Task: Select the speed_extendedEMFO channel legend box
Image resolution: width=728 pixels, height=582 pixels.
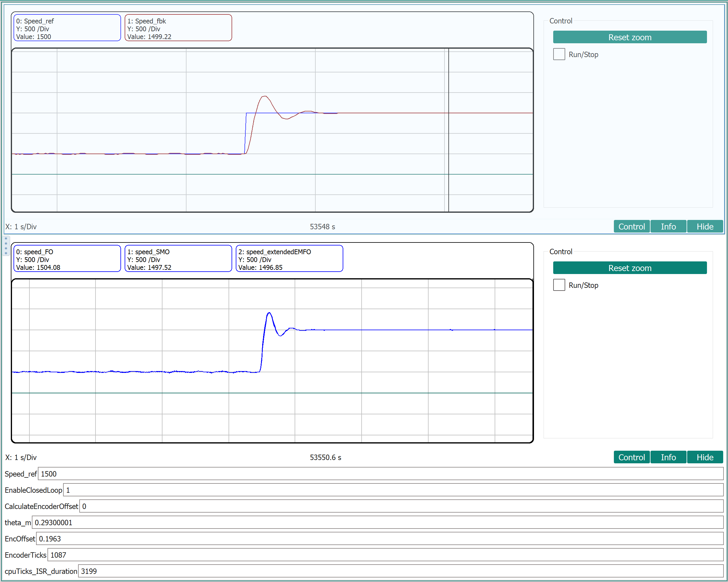Action: (x=289, y=259)
